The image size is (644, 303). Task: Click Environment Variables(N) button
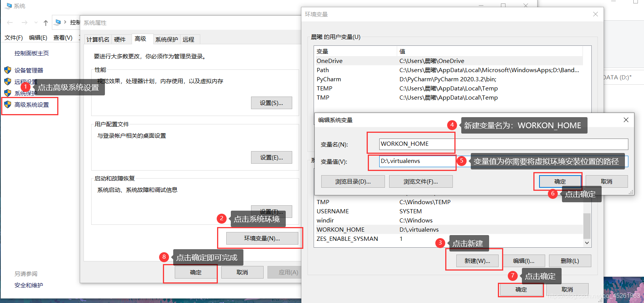[x=262, y=238]
